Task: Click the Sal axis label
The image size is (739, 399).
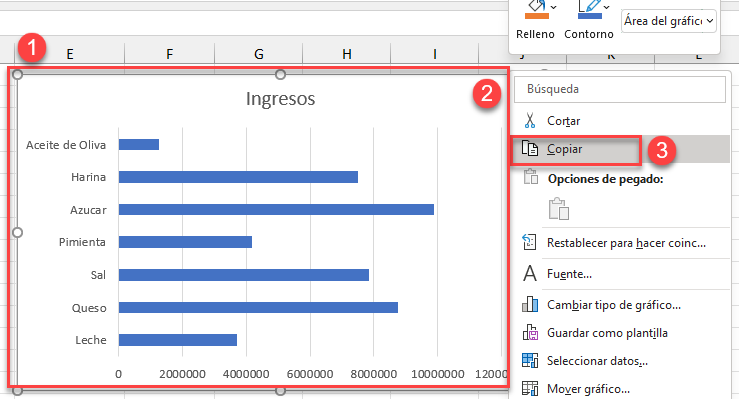Action: coord(98,275)
